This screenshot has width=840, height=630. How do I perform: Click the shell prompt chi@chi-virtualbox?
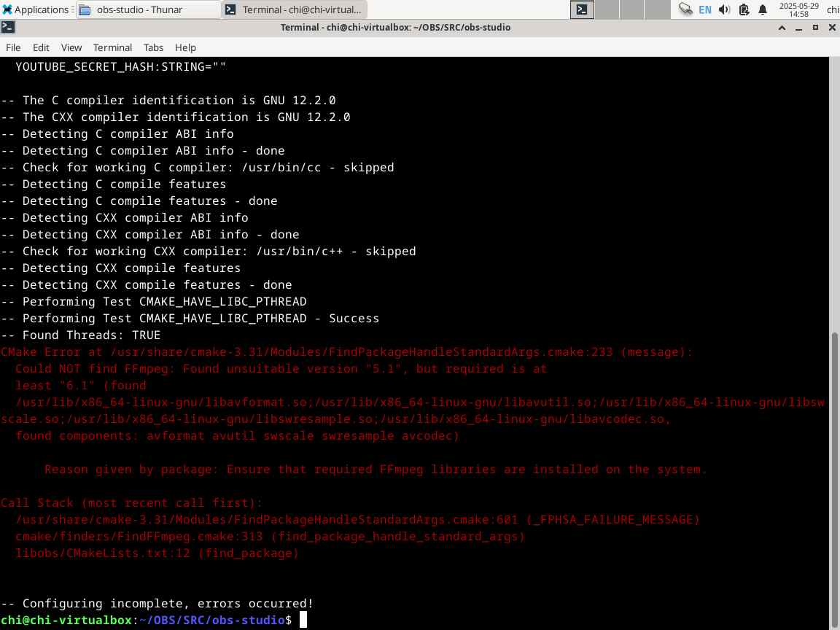(66, 620)
